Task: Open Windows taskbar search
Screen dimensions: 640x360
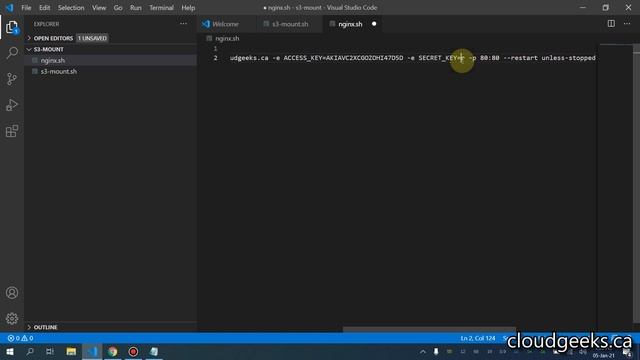Action: point(30,351)
